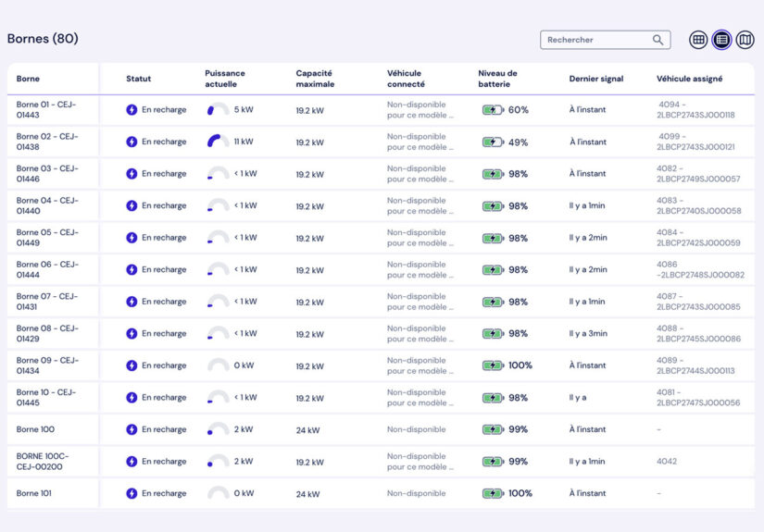Click the battery icon in Borne 09 row
764x532 pixels.
coord(493,365)
